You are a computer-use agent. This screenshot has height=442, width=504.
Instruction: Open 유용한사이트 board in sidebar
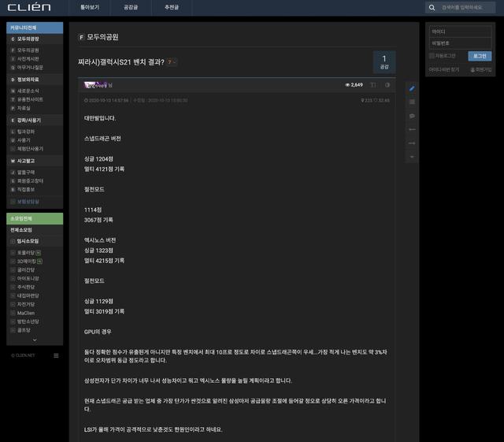click(x=30, y=100)
